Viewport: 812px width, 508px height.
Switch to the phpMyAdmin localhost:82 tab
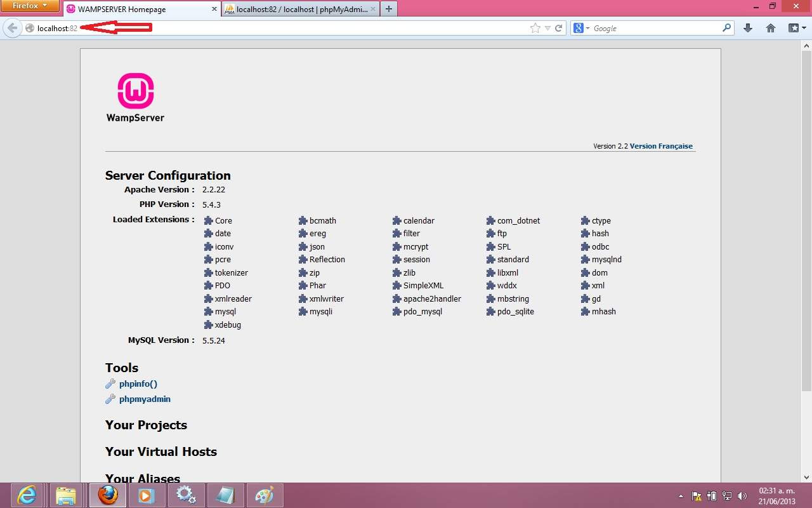299,9
